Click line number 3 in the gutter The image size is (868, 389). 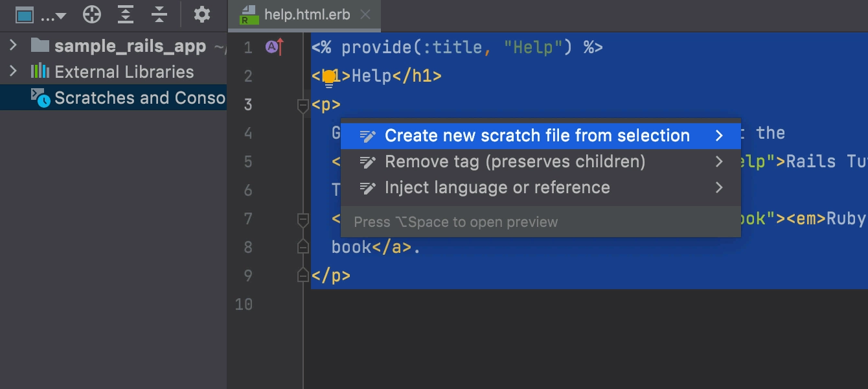click(x=247, y=105)
